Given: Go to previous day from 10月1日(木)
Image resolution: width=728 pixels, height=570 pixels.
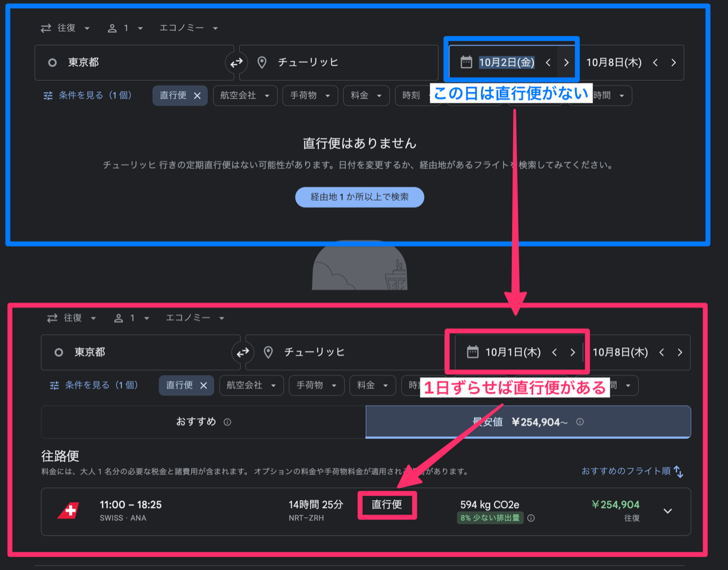Looking at the screenshot, I should (x=554, y=352).
